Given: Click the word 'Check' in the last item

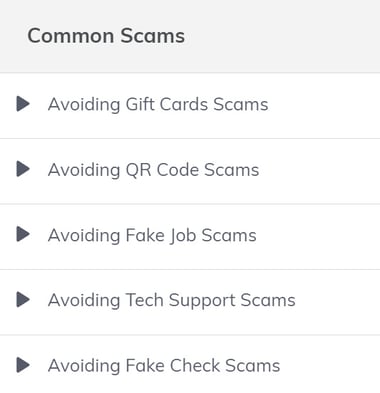Looking at the screenshot, I should pyautogui.click(x=195, y=366).
